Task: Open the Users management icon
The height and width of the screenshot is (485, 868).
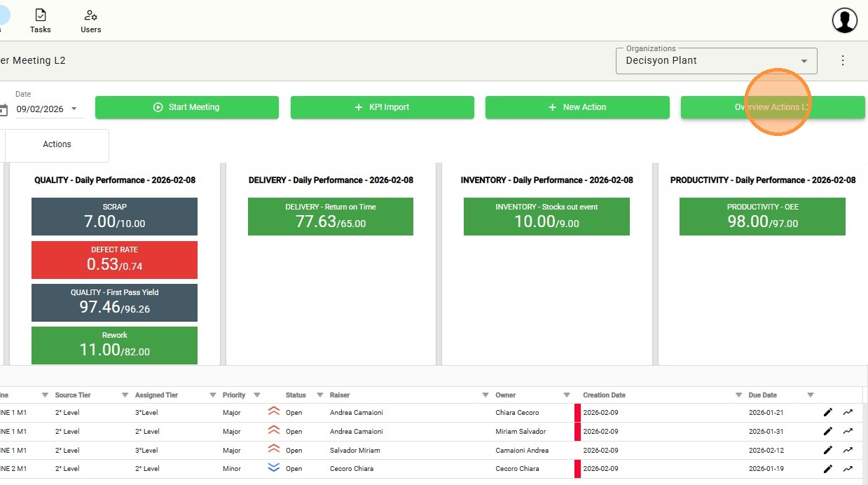Action: click(90, 15)
